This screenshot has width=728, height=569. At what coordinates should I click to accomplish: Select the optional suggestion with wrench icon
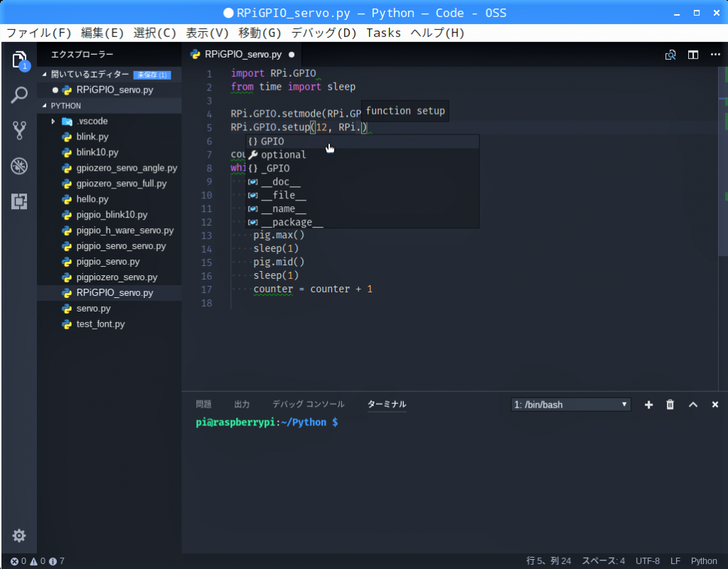(362, 154)
